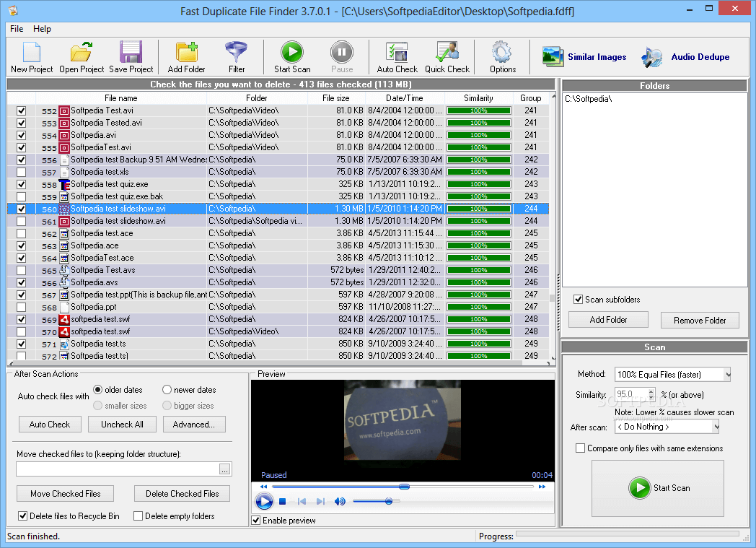
Task: Click the rewind arrows in the preview
Action: 263,487
